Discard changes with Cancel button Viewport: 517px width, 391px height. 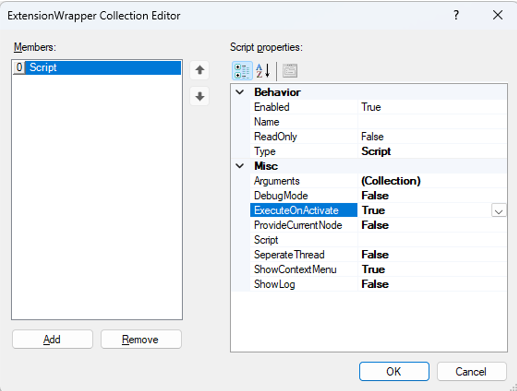tap(472, 371)
